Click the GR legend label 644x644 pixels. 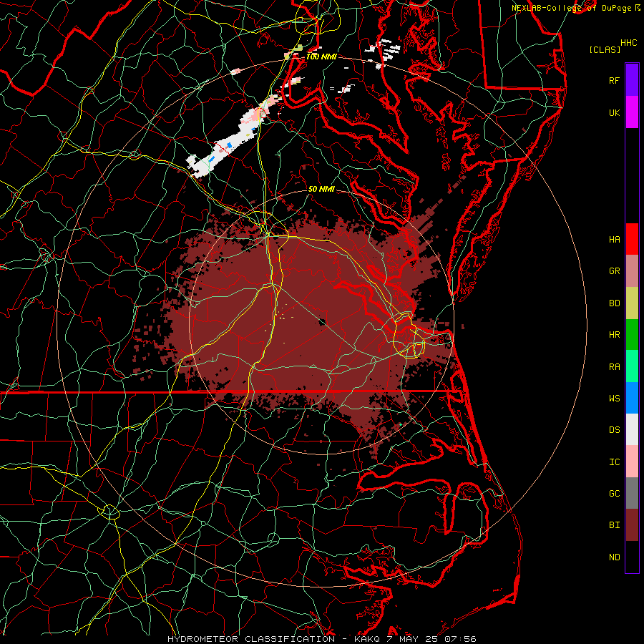pyautogui.click(x=614, y=271)
